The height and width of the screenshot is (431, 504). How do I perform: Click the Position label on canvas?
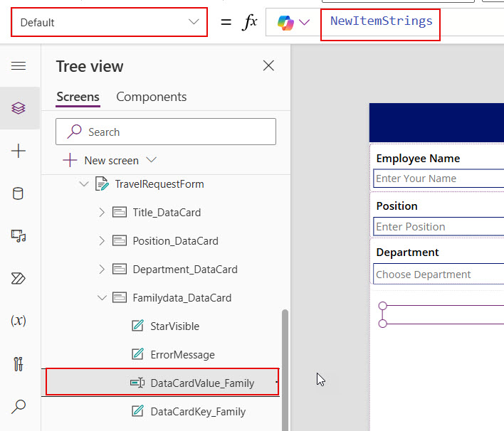pyautogui.click(x=397, y=206)
